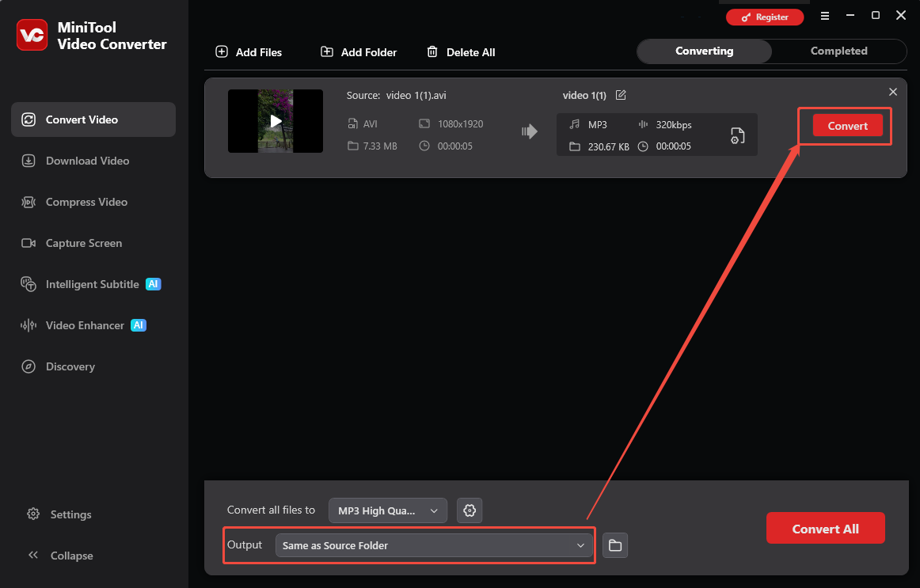Delete All files from the list
This screenshot has width=920, height=588.
pyautogui.click(x=461, y=52)
